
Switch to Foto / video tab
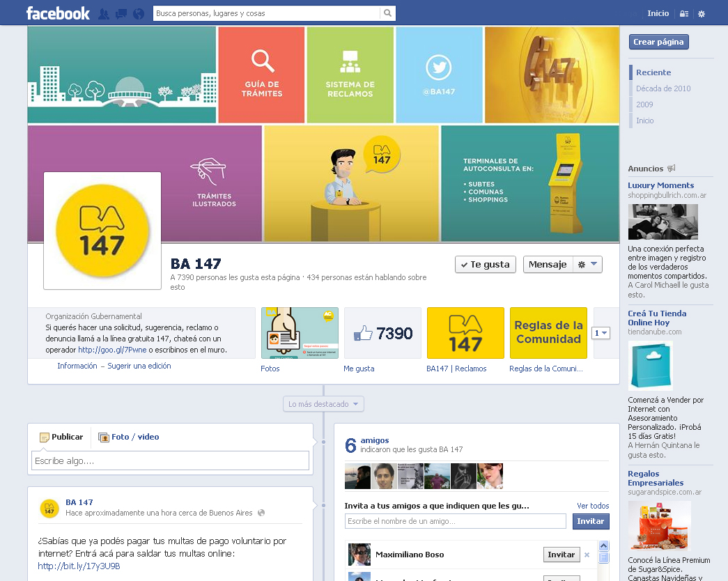click(129, 437)
